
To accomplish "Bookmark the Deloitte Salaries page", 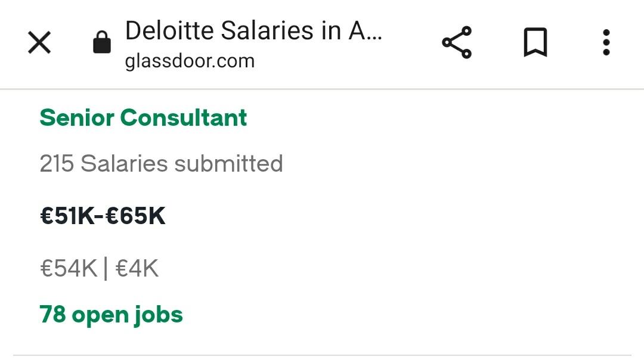I will [x=535, y=43].
